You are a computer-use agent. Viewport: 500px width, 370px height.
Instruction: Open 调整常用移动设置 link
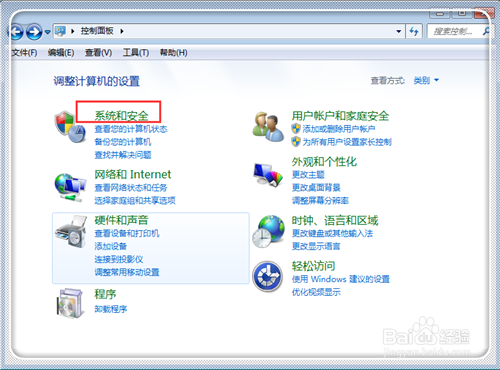(x=127, y=272)
